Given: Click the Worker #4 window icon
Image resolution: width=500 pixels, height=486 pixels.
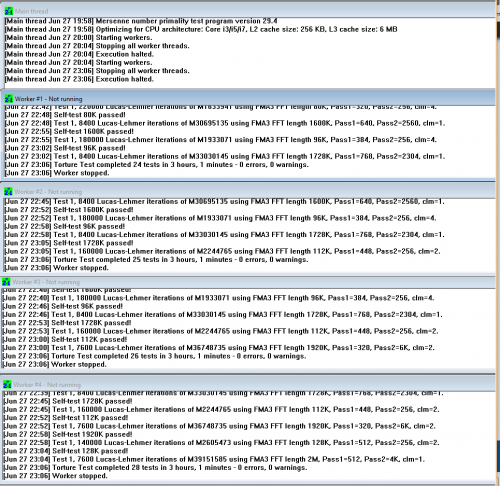Looking at the screenshot, I should (7, 385).
